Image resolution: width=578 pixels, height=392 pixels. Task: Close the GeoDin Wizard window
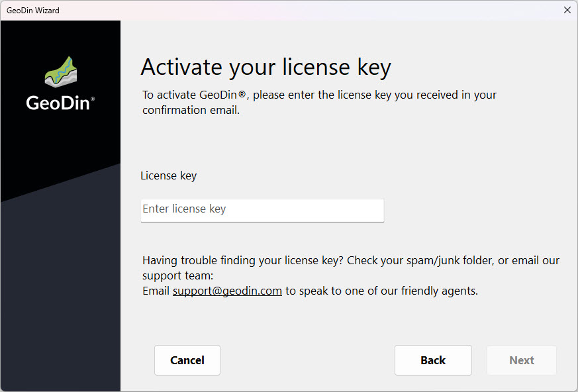567,10
